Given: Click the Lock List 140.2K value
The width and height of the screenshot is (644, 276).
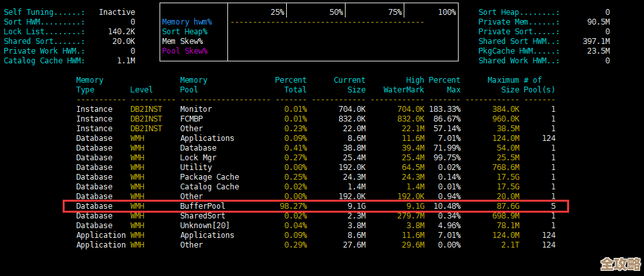Looking at the screenshot, I should (x=121, y=32).
